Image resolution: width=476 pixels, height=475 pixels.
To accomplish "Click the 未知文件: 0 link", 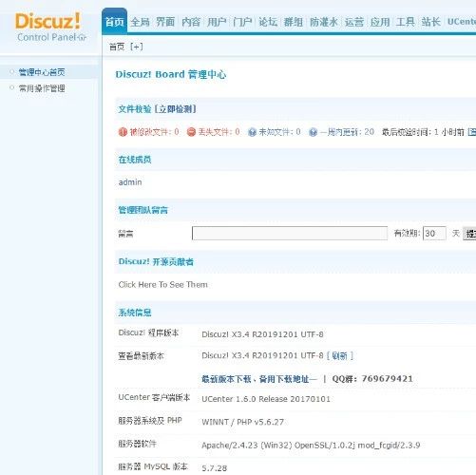I will tap(279, 132).
